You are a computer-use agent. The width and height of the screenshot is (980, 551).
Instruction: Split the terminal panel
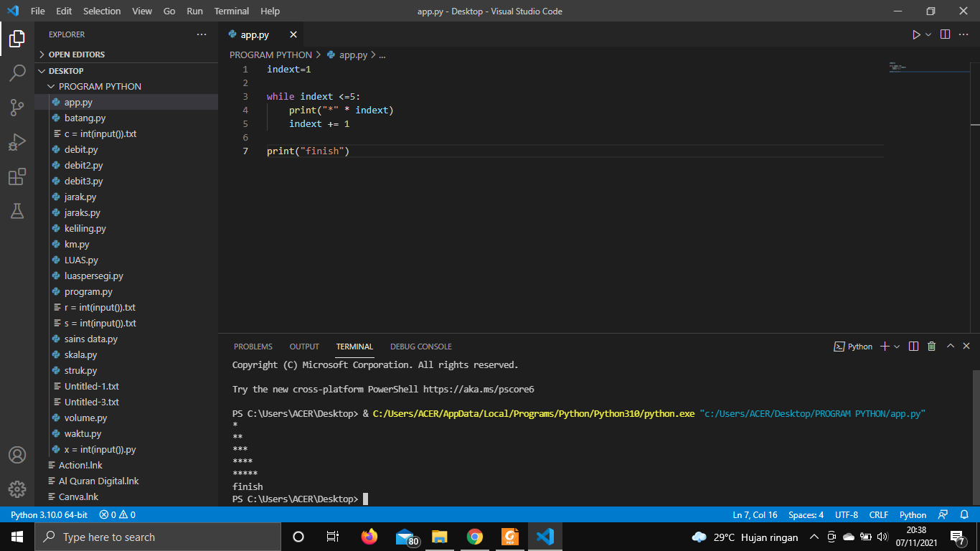point(913,347)
